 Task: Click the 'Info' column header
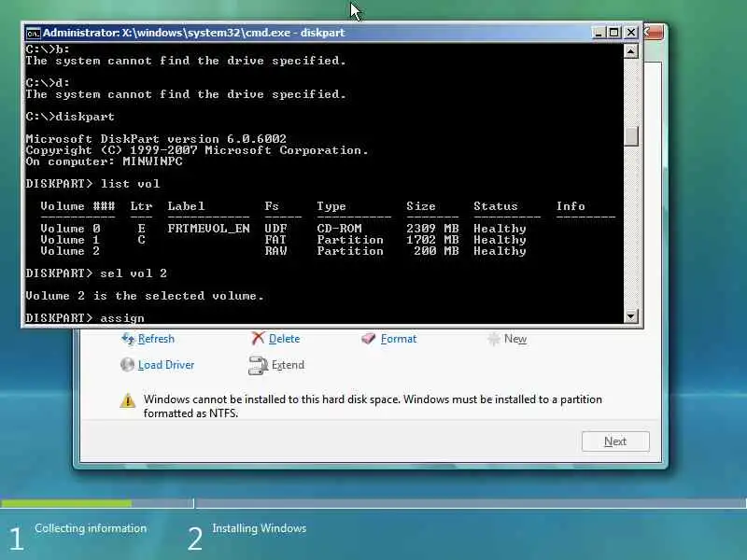(x=571, y=206)
